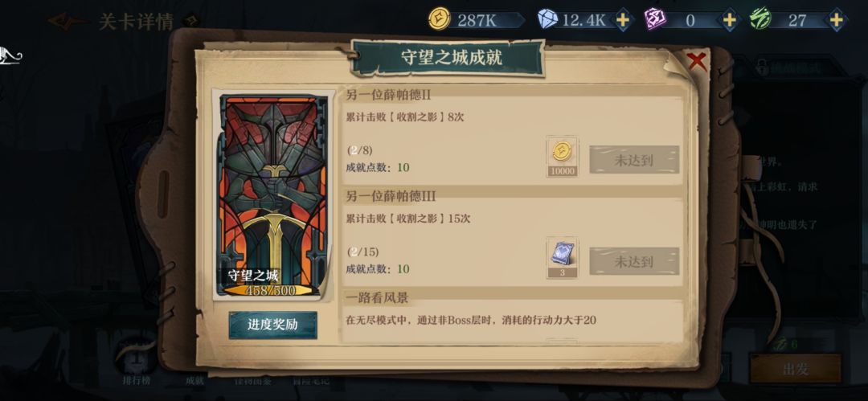
Task: Close the 守望之城成就 panel with red X
Action: 697,61
